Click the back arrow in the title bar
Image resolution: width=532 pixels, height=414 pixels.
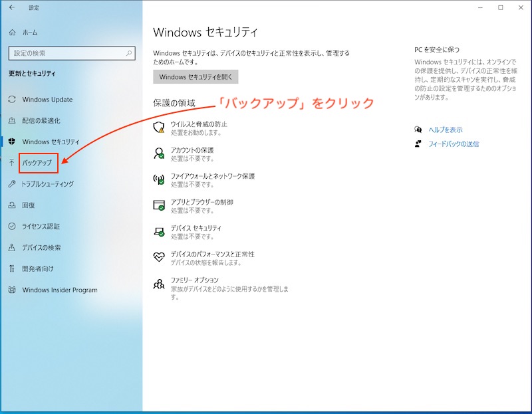coord(12,7)
